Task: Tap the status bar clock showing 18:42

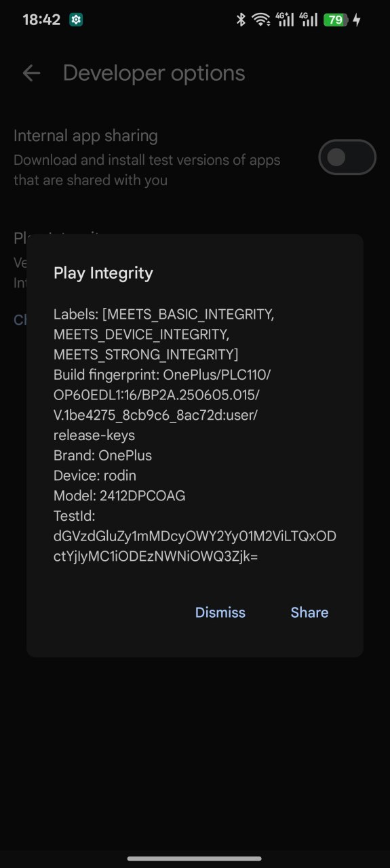Action: 41,20
